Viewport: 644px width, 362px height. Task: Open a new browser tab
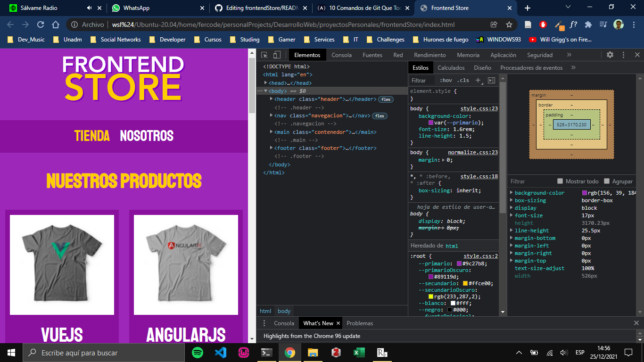tap(528, 8)
